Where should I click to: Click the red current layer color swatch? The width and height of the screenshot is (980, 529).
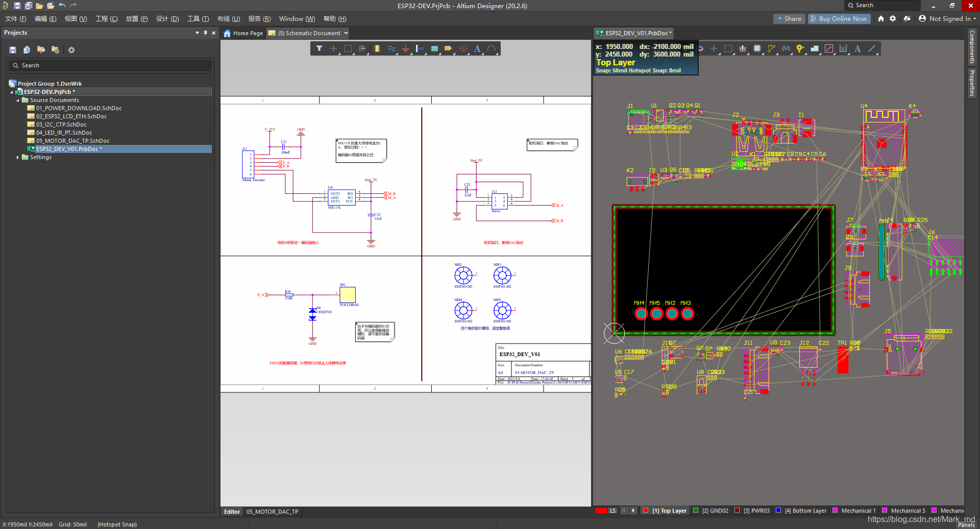601,511
